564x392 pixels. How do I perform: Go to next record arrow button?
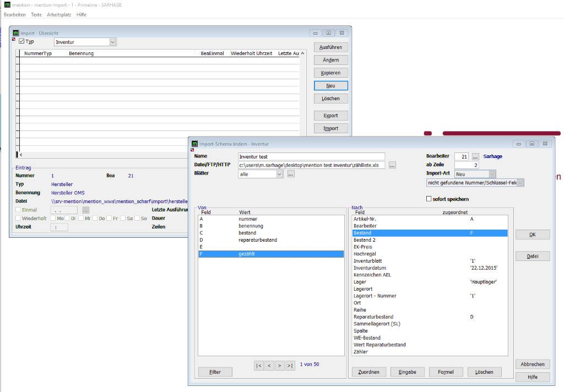click(x=280, y=366)
